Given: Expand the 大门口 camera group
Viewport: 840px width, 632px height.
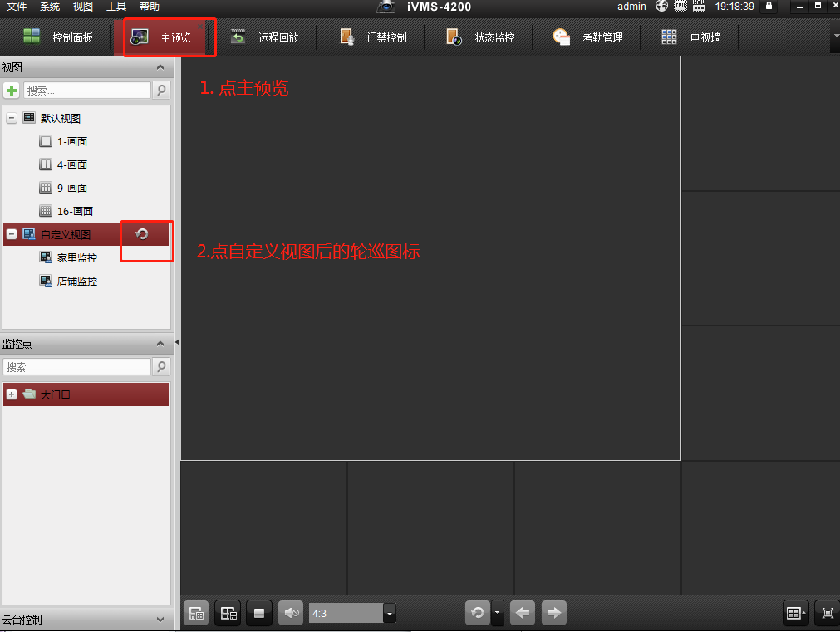Looking at the screenshot, I should (12, 394).
